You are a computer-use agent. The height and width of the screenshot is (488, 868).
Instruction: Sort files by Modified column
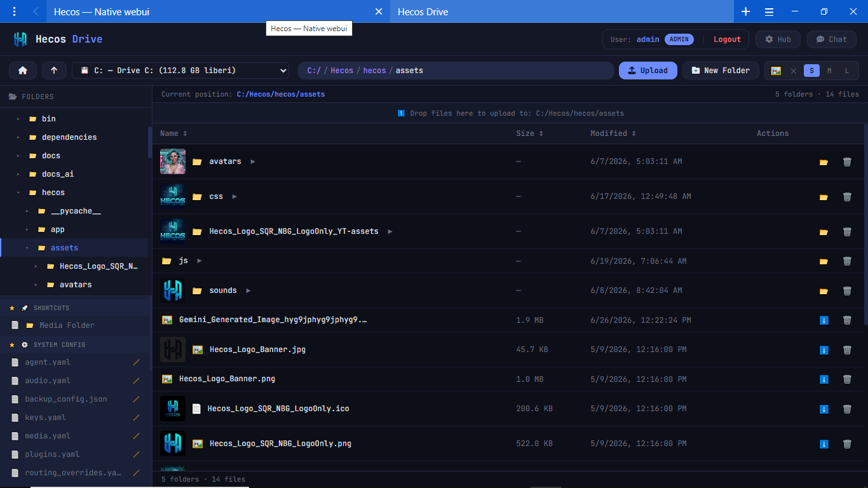(613, 133)
